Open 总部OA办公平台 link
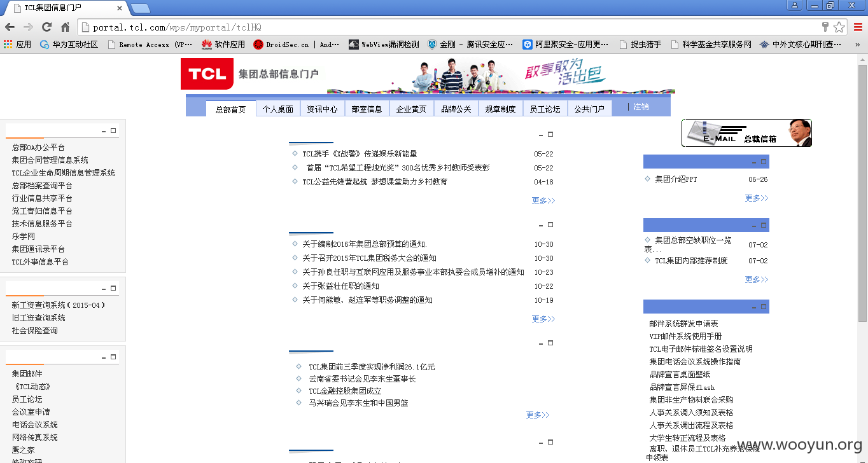Screen dimensions: 868x463 pos(38,148)
